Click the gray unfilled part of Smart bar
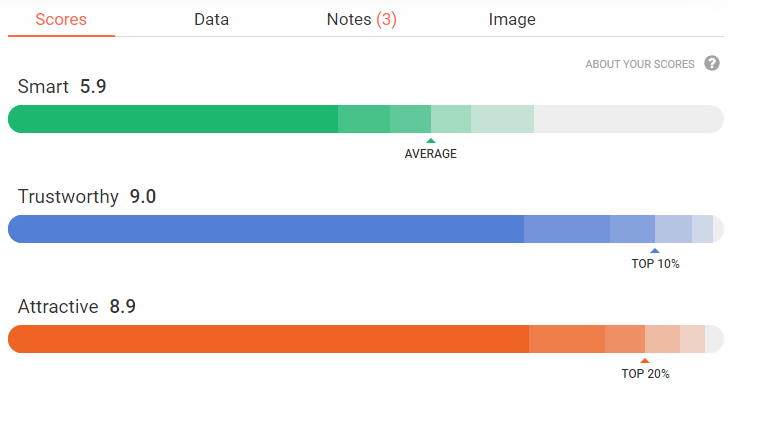This screenshot has width=765, height=430. tap(628, 119)
